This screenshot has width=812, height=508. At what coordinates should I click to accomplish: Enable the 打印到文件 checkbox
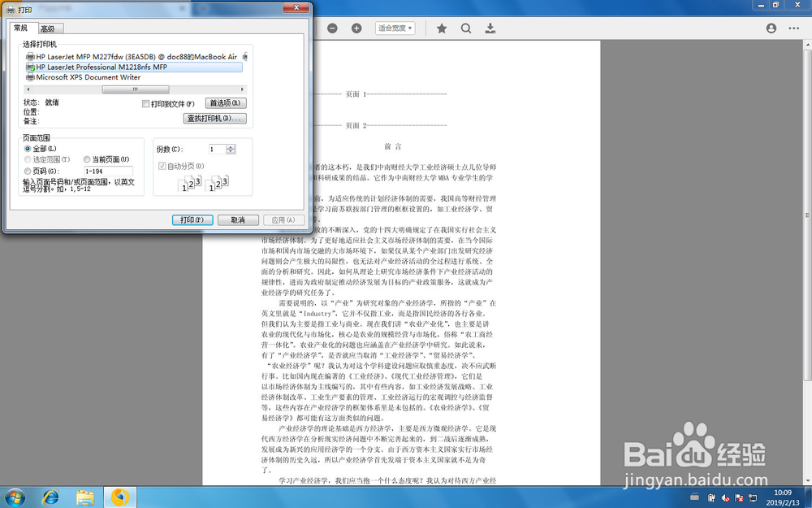(146, 103)
